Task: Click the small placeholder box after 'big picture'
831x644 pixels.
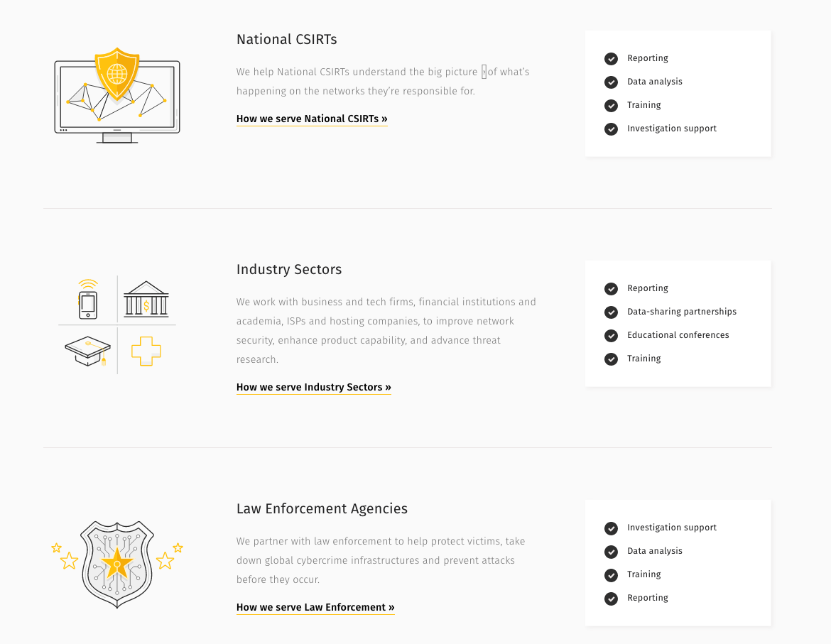Action: 484,72
